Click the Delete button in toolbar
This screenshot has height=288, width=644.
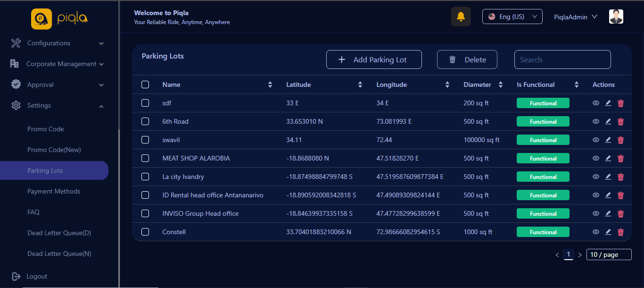click(467, 59)
